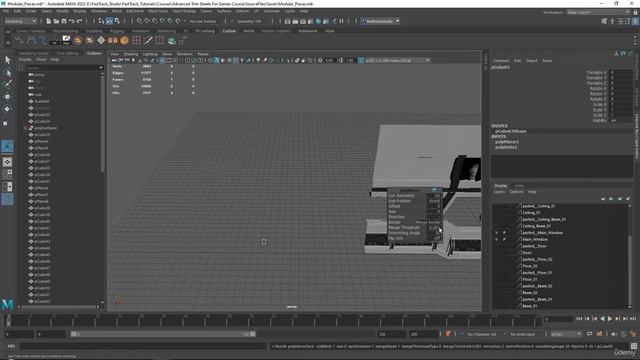This screenshot has height=360, width=640.
Task: Open the No Live Surface dropdown
Action: pyautogui.click(x=203, y=21)
